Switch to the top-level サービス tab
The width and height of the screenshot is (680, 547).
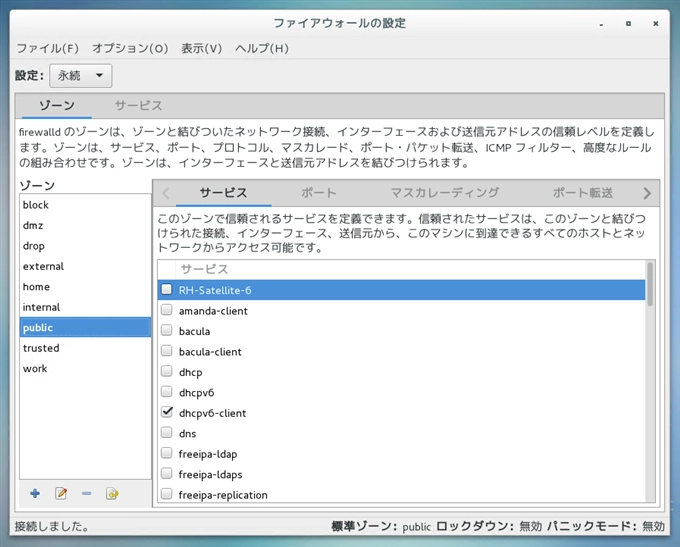(138, 106)
